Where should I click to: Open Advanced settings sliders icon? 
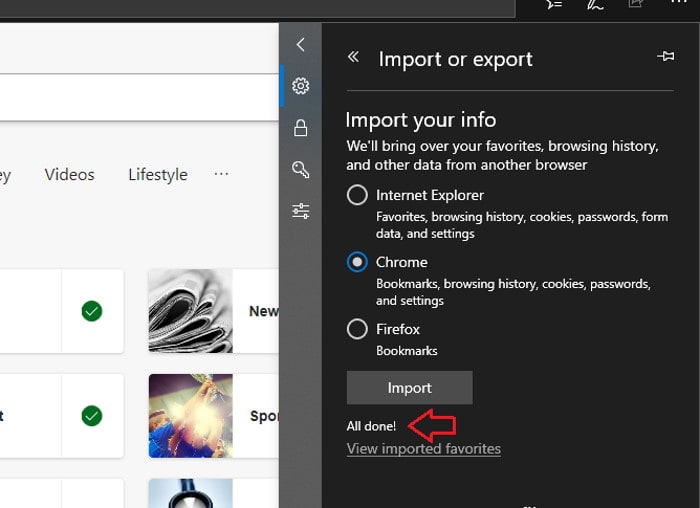click(300, 211)
